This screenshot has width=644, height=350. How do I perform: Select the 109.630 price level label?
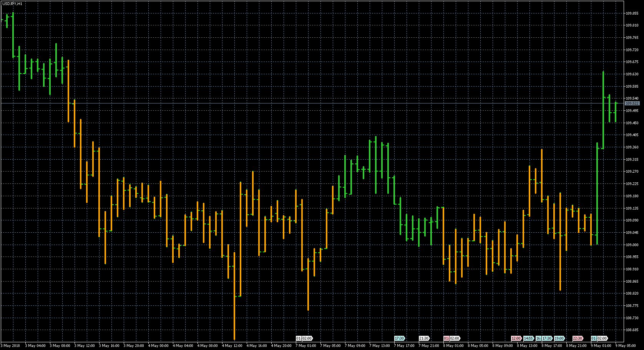point(632,74)
